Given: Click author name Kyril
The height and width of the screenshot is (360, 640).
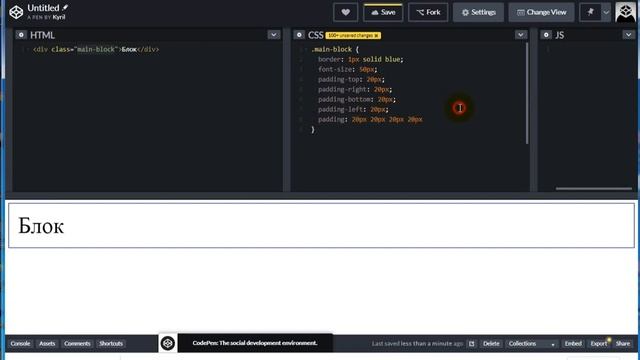Looking at the screenshot, I should tap(59, 17).
